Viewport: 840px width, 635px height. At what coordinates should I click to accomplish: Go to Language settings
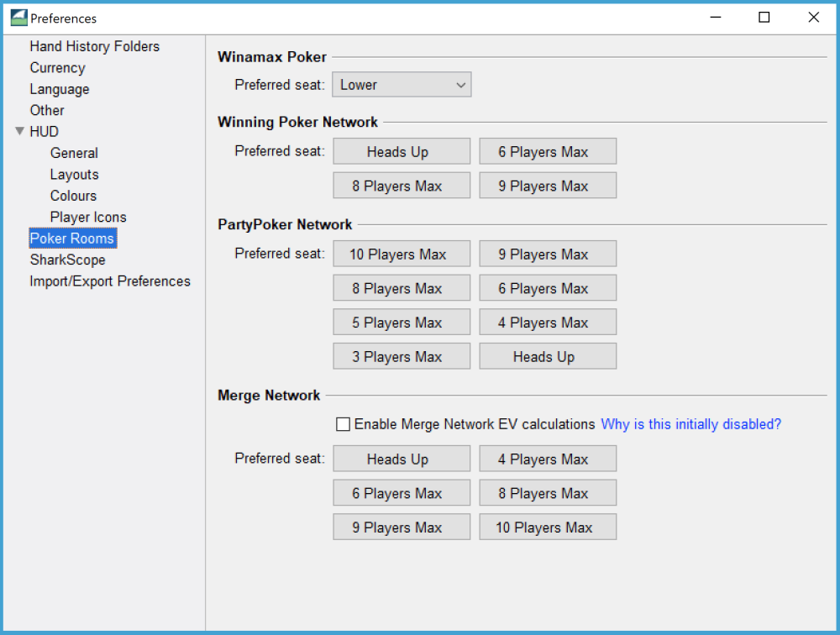click(x=59, y=89)
